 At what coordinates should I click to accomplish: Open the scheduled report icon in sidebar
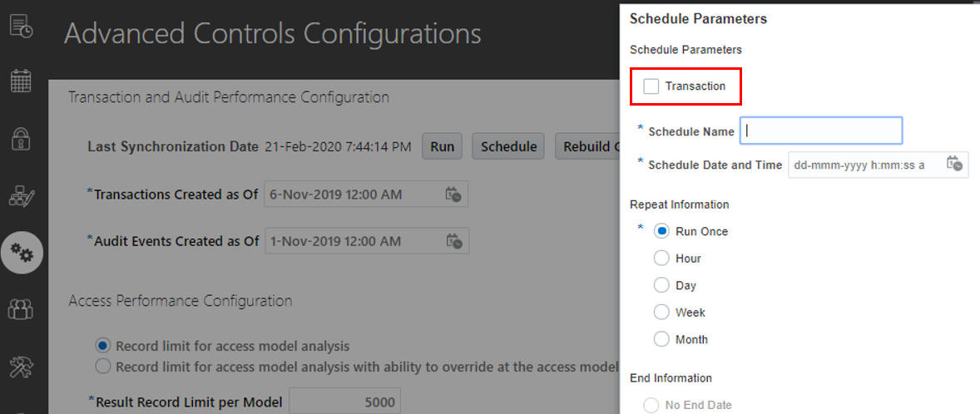tap(22, 27)
